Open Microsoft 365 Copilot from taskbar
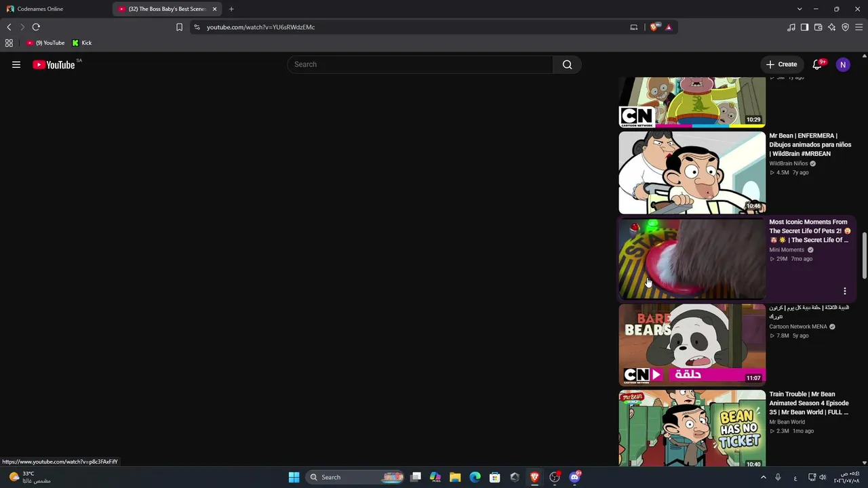868x488 pixels. coord(435,477)
